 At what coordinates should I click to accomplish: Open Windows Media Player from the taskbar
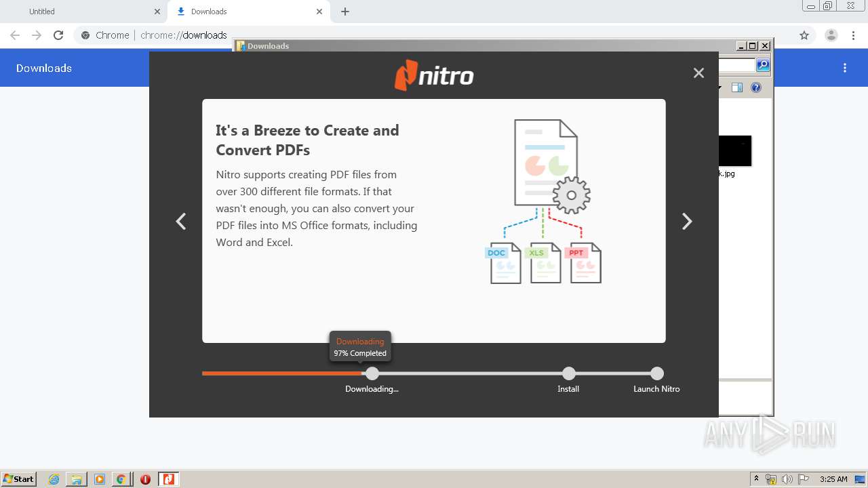pyautogui.click(x=100, y=479)
